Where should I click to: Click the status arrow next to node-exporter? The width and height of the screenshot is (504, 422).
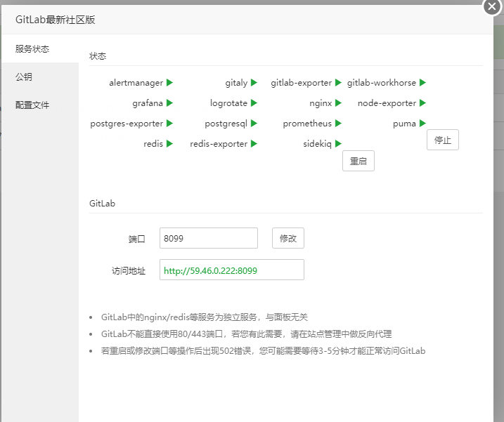click(x=422, y=103)
